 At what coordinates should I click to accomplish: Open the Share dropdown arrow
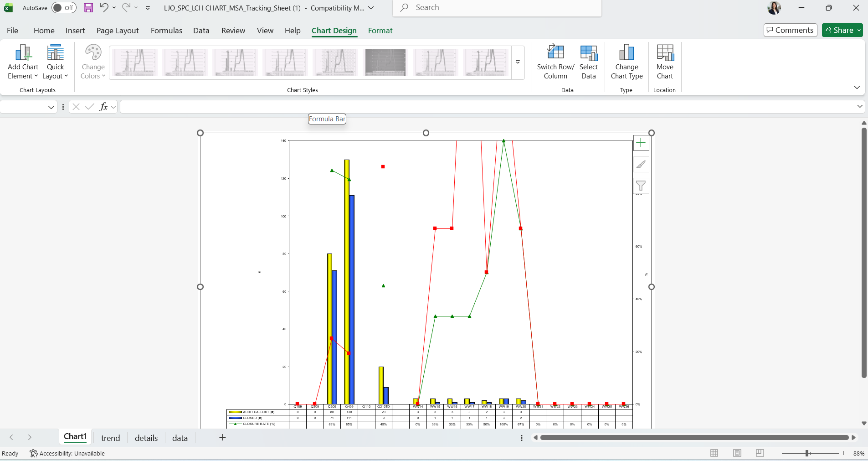point(859,30)
